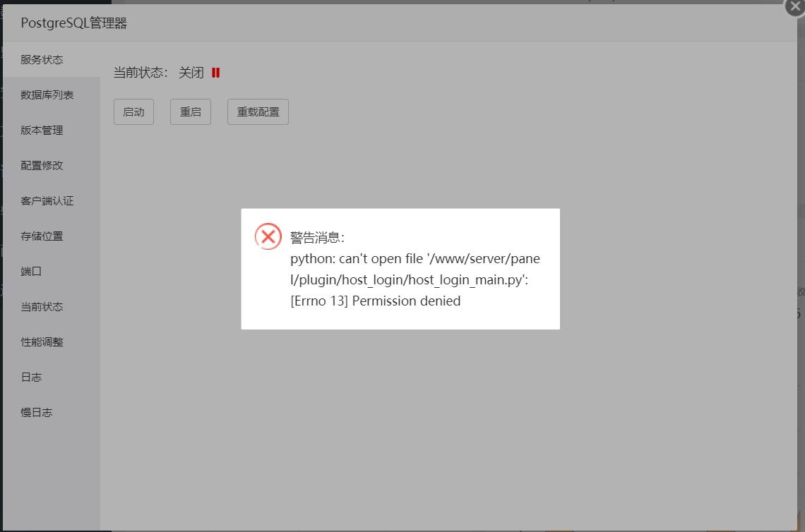Switch to 版本管理 tab
Screen dimensions: 805x532
pos(52,131)
